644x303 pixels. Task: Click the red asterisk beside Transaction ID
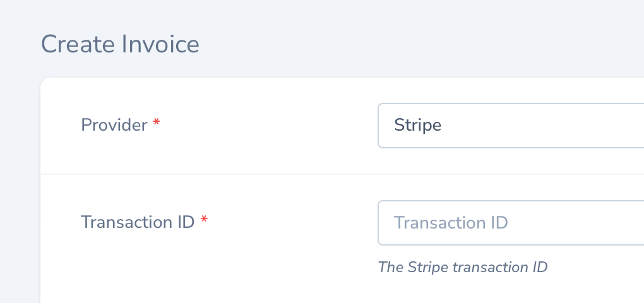point(204,222)
